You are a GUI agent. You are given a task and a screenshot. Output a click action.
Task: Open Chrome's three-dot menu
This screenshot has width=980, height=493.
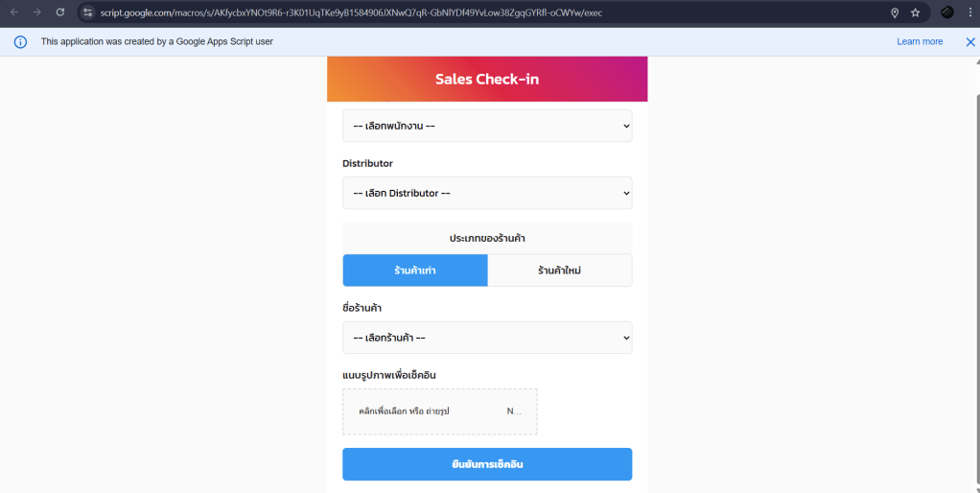(x=968, y=12)
